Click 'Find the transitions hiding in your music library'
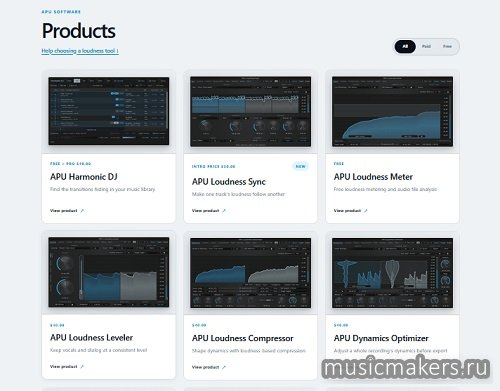500x391 pixels. (x=102, y=189)
